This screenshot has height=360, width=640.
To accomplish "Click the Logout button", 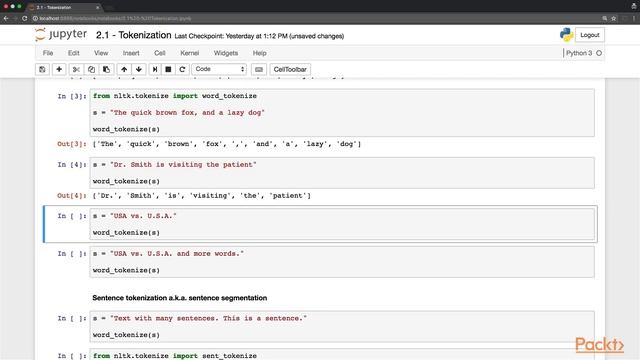I will (589, 35).
